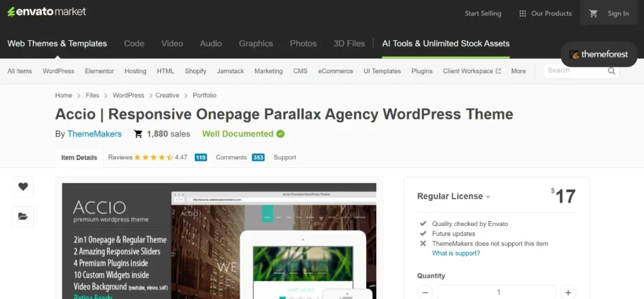The image size is (644, 299).
Task: Select All Items in subnavigation
Action: coord(19,71)
